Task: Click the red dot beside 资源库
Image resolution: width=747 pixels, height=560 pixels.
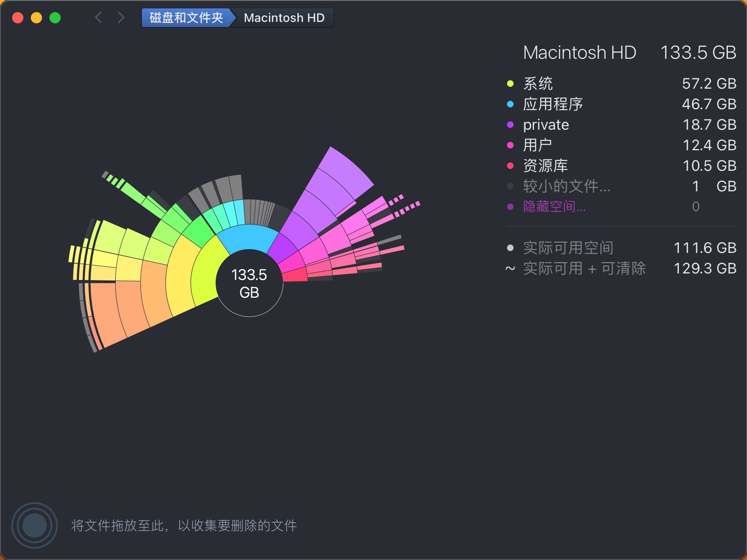Action: point(510,166)
